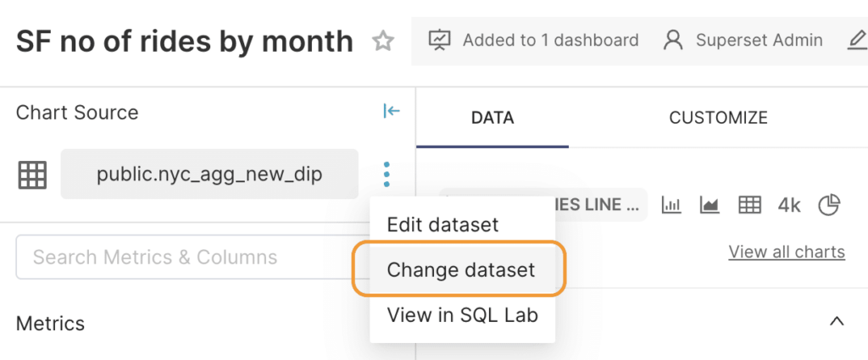
Task: Click the pencil edit icon in header
Action: click(x=858, y=41)
